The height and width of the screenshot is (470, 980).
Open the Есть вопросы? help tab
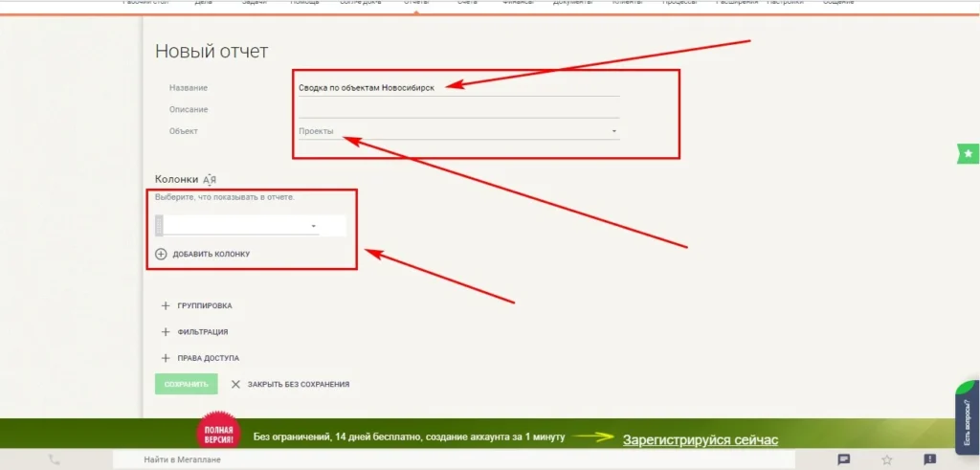(968, 417)
